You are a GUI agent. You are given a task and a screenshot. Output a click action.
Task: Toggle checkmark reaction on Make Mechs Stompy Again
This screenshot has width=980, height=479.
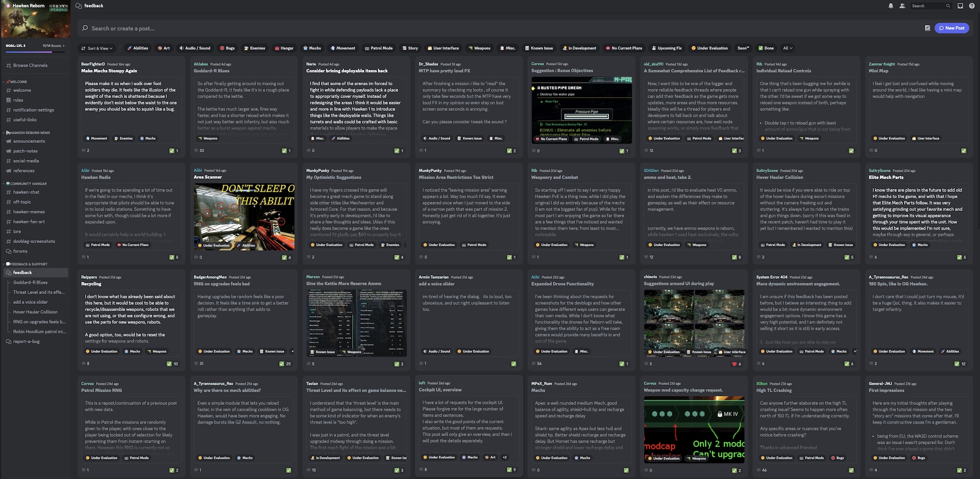pos(171,151)
